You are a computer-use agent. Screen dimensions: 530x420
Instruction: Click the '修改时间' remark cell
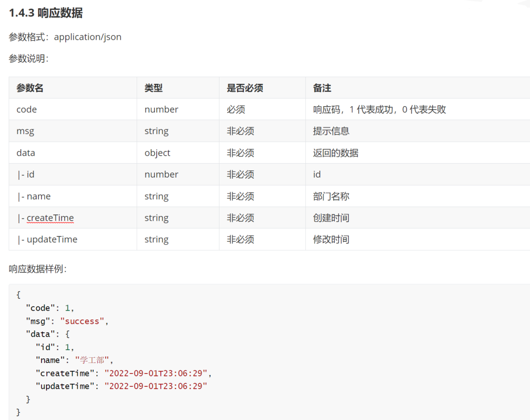click(x=331, y=239)
